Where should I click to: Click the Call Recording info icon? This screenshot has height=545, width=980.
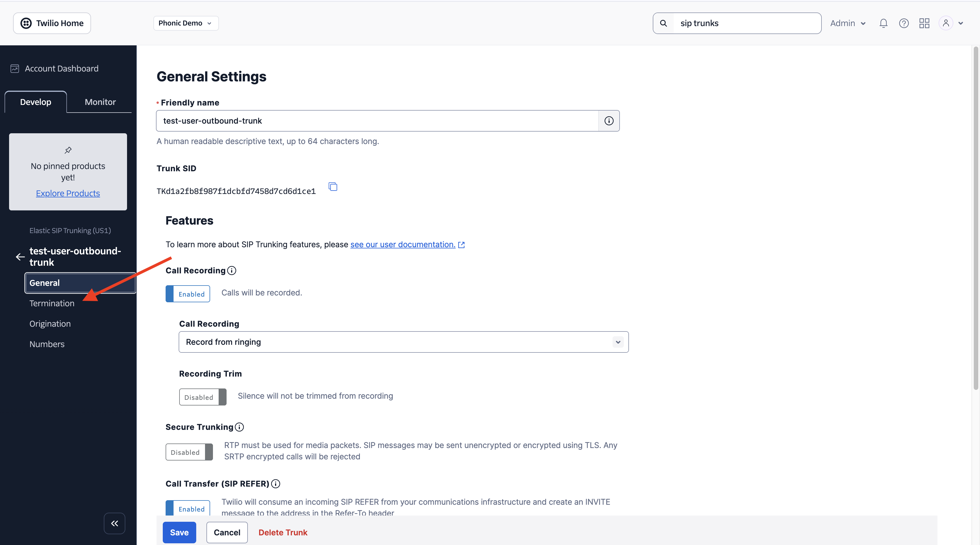point(232,271)
